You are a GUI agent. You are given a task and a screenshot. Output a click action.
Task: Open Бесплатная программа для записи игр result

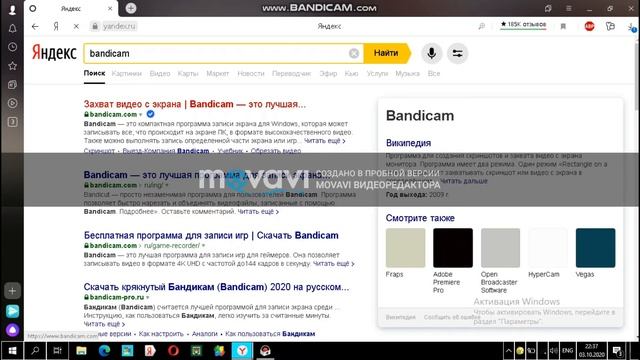[211, 236]
